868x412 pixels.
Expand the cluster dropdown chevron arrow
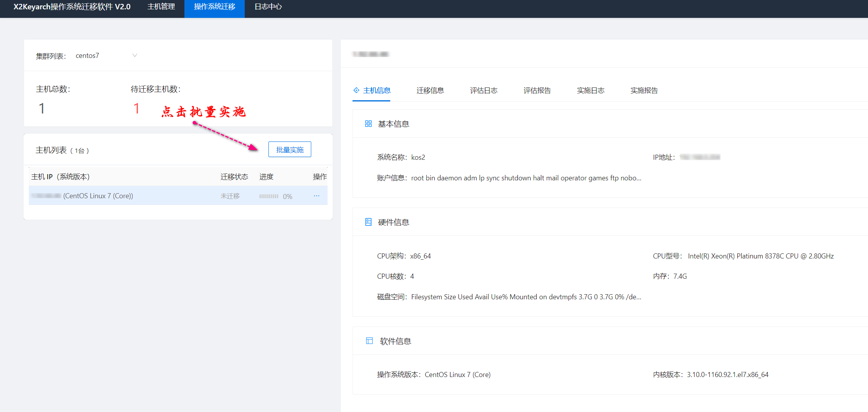135,56
